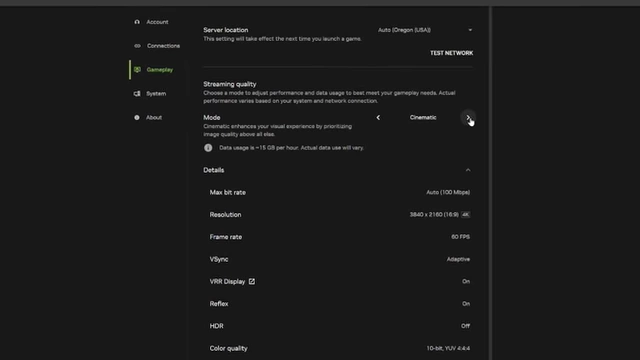
Task: Collapse the Details section chevron
Action: [x=468, y=170]
